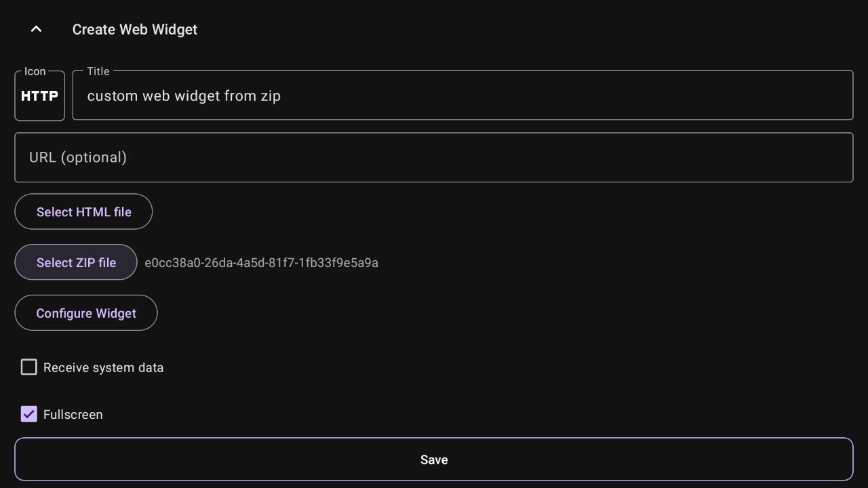Save the web widget

point(434,460)
